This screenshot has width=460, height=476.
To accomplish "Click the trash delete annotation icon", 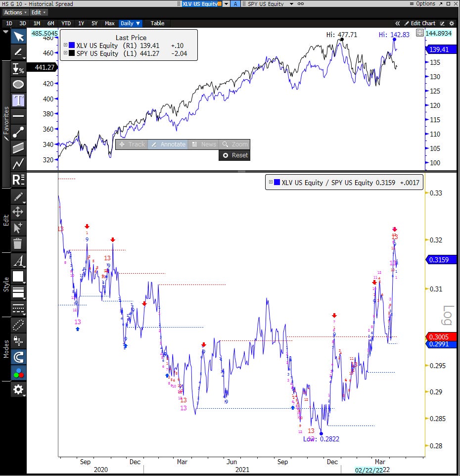I will point(18,243).
